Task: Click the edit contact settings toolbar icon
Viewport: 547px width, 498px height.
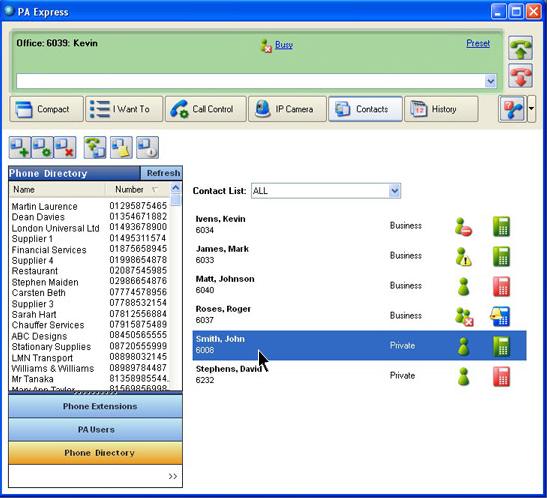Action: (42, 148)
